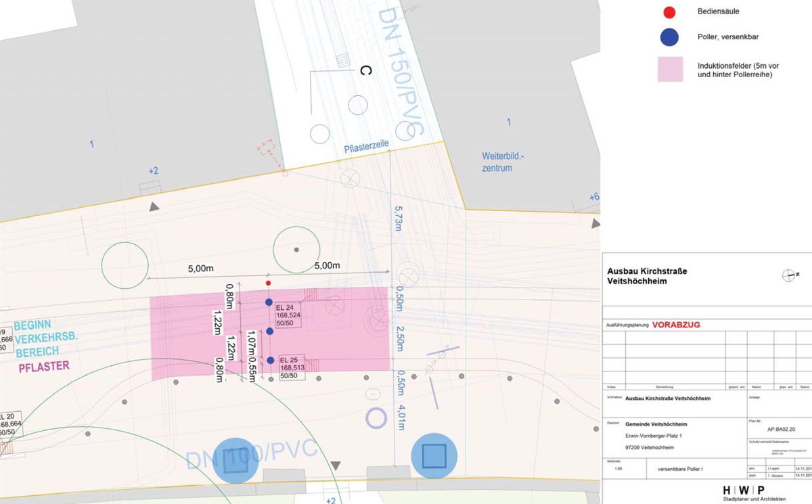Click the 'Ausbau Kirchstraße Veitshöchheim' title heading
This screenshot has width=812, height=504.
pyautogui.click(x=647, y=275)
